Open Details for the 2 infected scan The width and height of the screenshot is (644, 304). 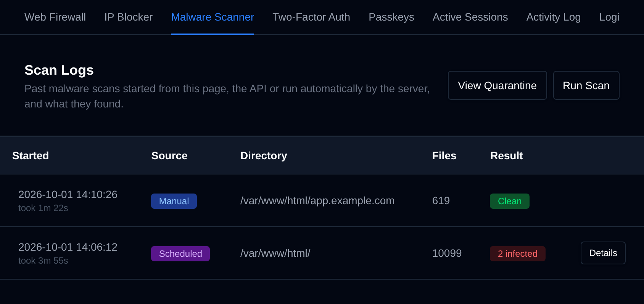[603, 253]
